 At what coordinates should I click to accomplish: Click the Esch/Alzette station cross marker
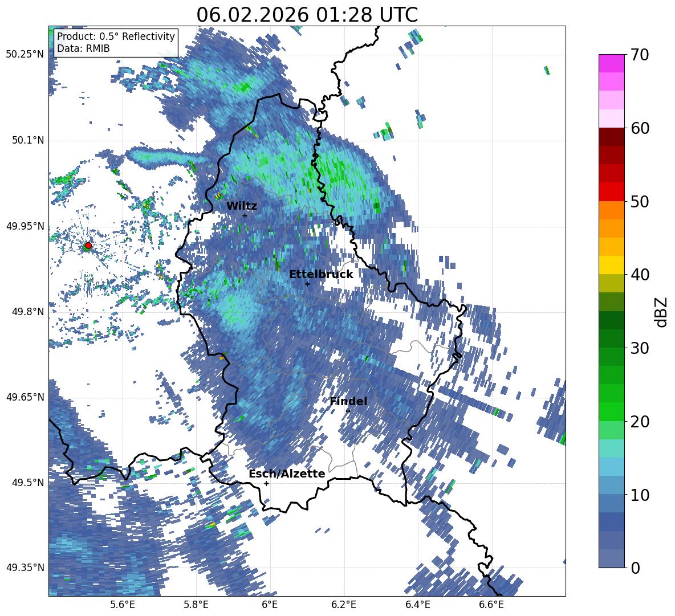tap(266, 483)
